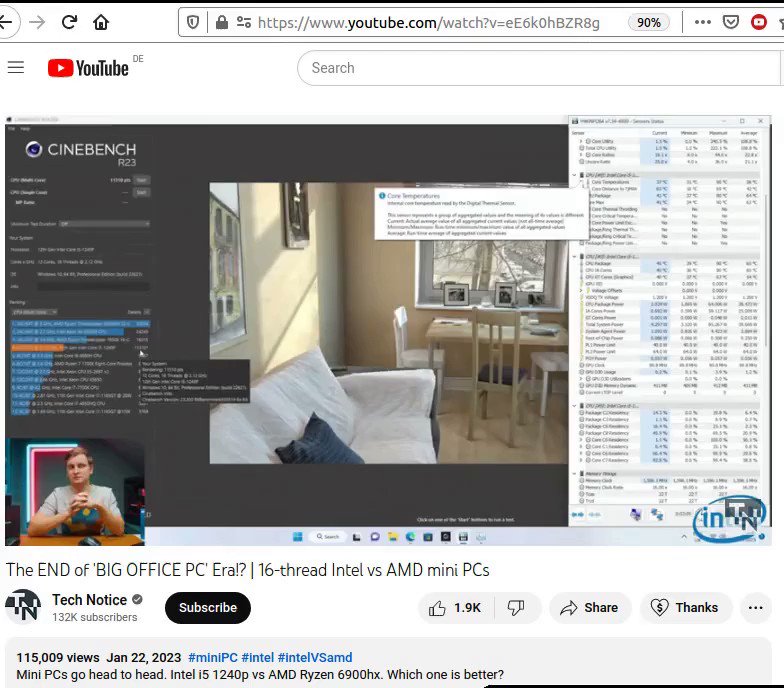Share this video
Viewport: 784px width, 688px height.
coord(590,608)
